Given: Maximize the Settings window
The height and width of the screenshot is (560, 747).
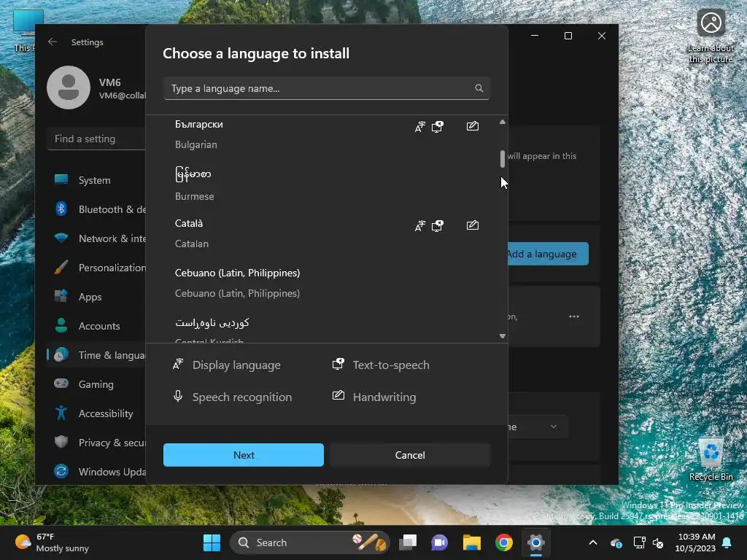Looking at the screenshot, I should [x=568, y=36].
